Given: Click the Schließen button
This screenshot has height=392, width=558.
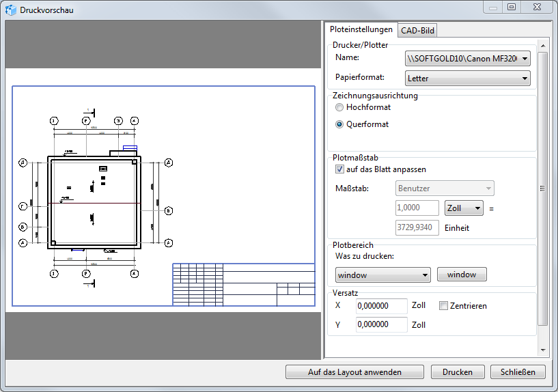Looking at the screenshot, I should click(517, 372).
